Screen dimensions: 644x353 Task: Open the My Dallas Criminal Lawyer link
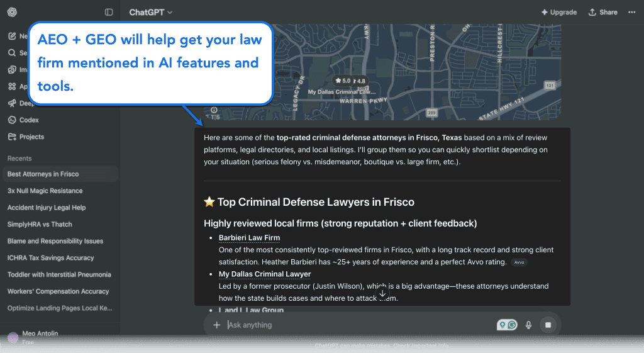[x=264, y=274]
